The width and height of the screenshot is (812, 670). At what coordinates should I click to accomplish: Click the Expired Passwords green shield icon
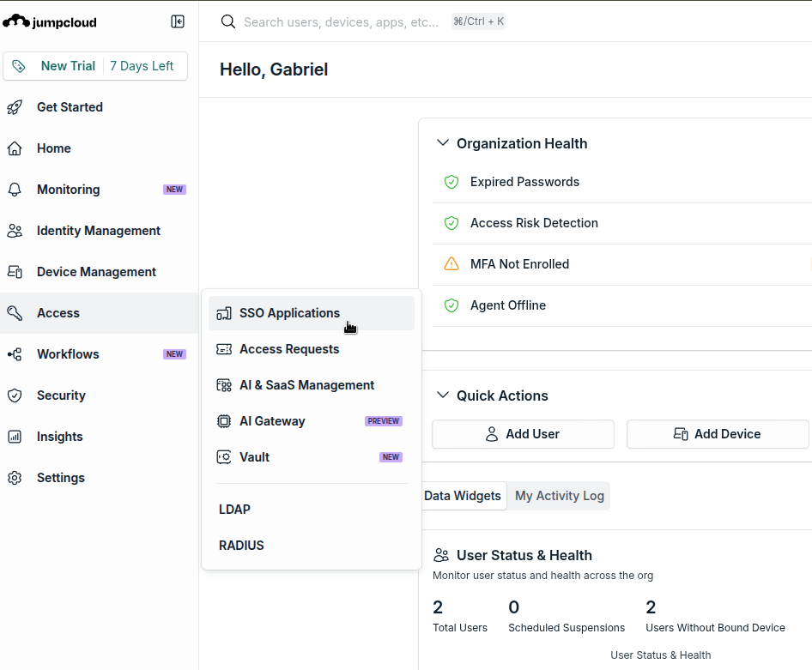coord(451,182)
